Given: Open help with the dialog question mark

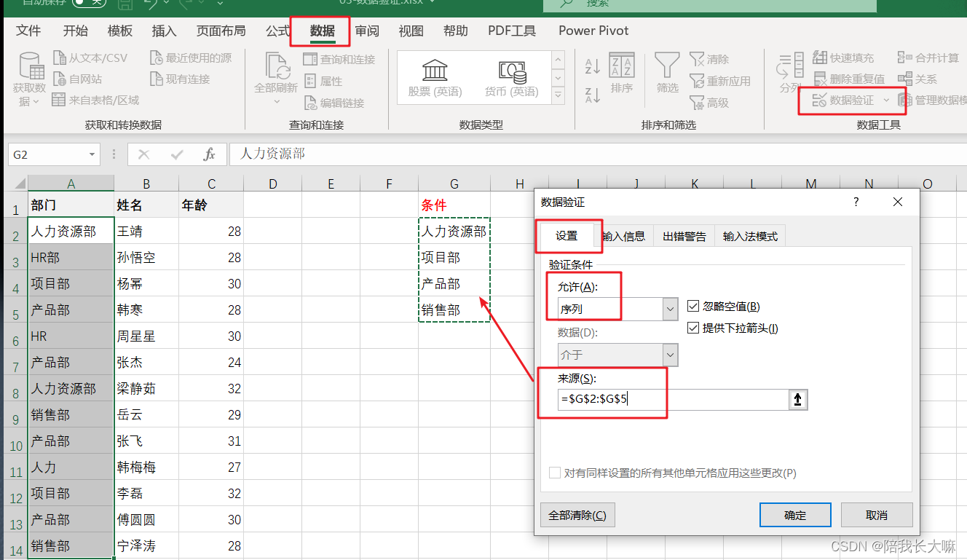Looking at the screenshot, I should (856, 202).
